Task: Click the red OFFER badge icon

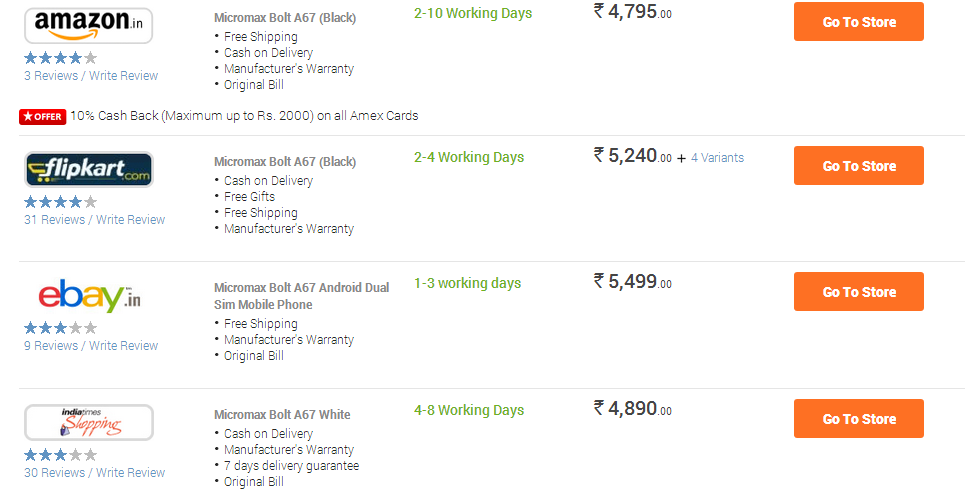Action: [x=42, y=116]
